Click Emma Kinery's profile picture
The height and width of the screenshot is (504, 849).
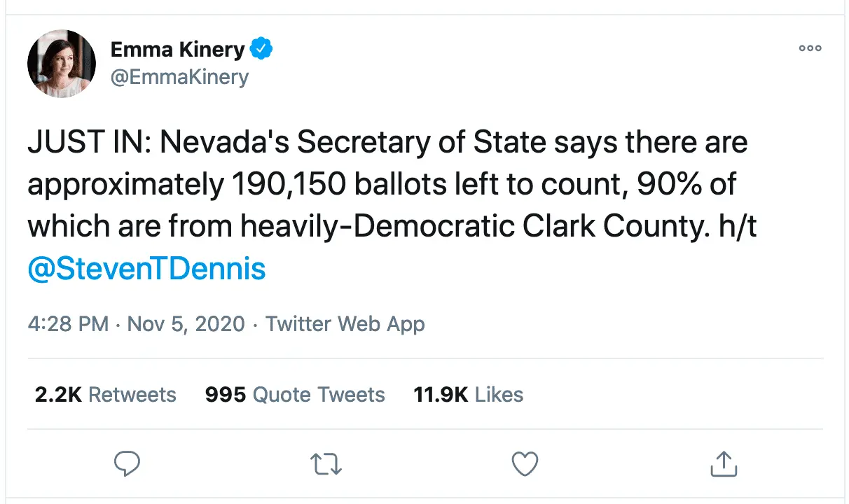click(x=62, y=64)
